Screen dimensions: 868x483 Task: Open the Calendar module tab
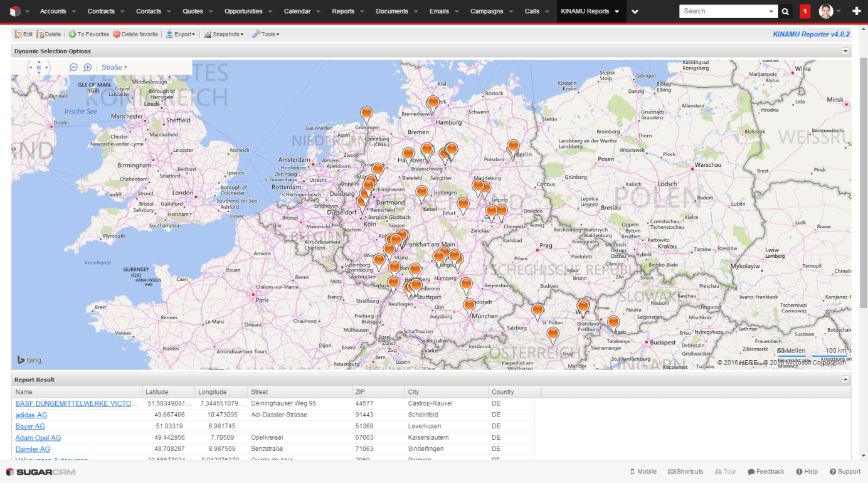coord(297,11)
